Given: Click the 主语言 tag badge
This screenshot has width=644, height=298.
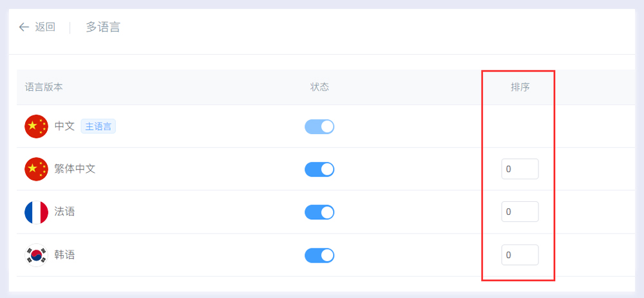Looking at the screenshot, I should (99, 126).
